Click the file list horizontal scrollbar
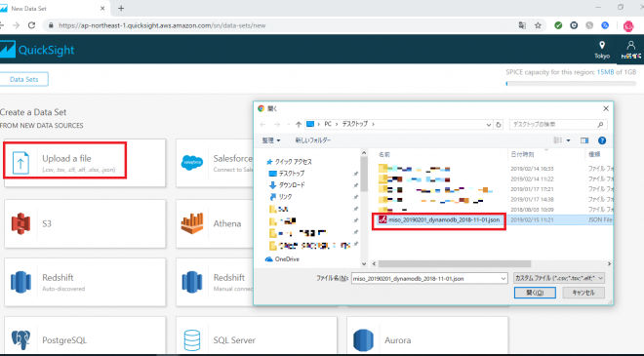 (x=454, y=263)
